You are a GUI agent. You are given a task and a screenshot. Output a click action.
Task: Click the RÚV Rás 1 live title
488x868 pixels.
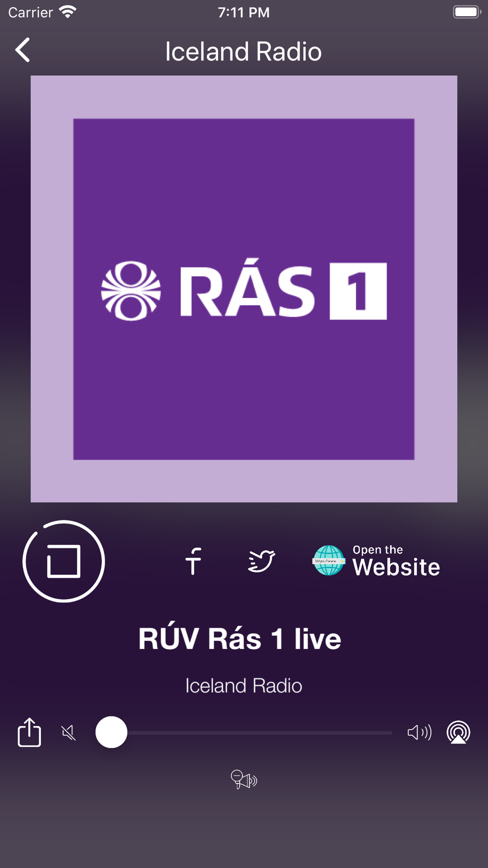(240, 639)
